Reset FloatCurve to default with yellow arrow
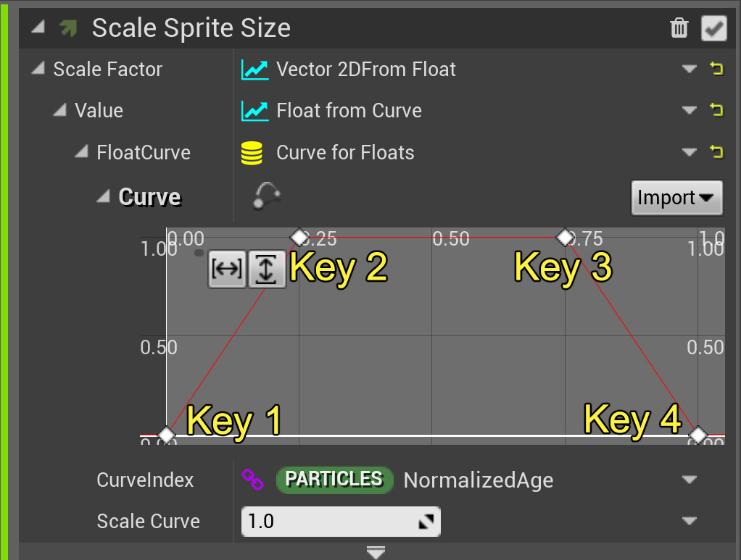Screen dimensions: 741x560 click(716, 153)
